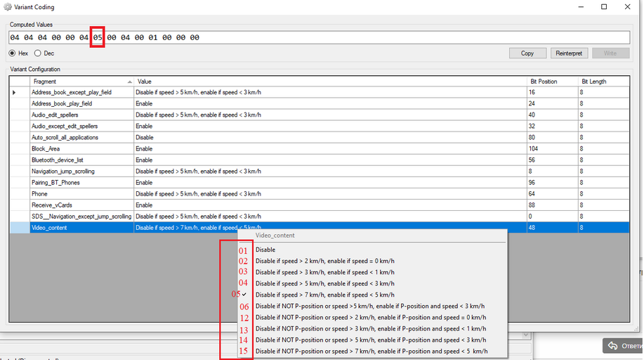Click the Variant Coding gear icon in title bar

click(x=8, y=7)
